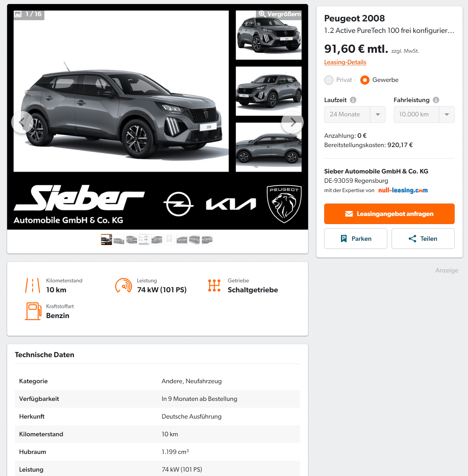The image size is (468, 476).
Task: Click the image counter 1/16 icon
Action: (18, 14)
